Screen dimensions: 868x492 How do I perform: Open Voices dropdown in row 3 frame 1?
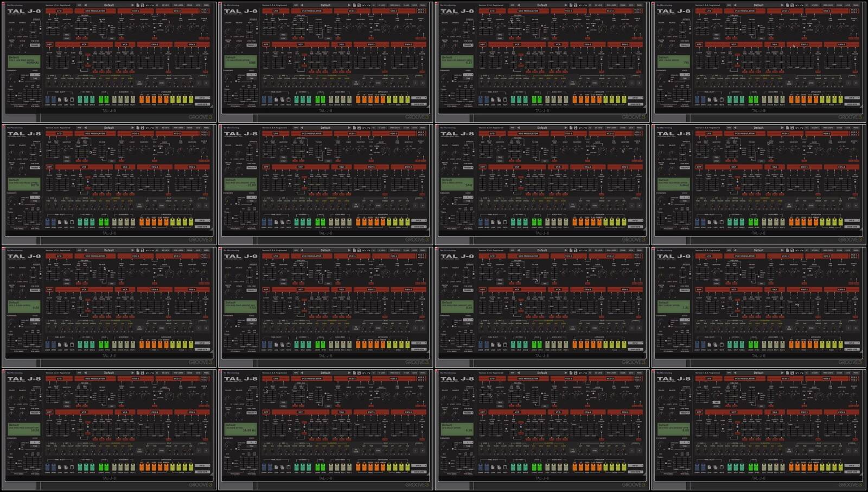point(35,320)
